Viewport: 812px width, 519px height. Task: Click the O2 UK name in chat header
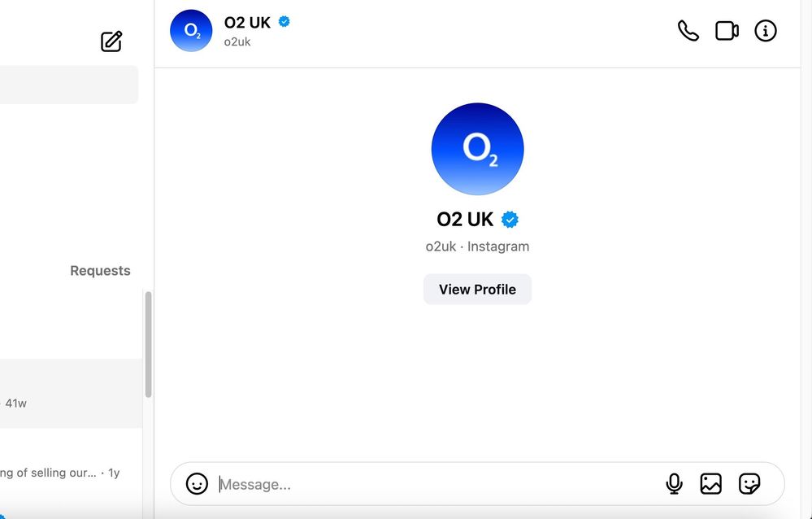point(247,23)
